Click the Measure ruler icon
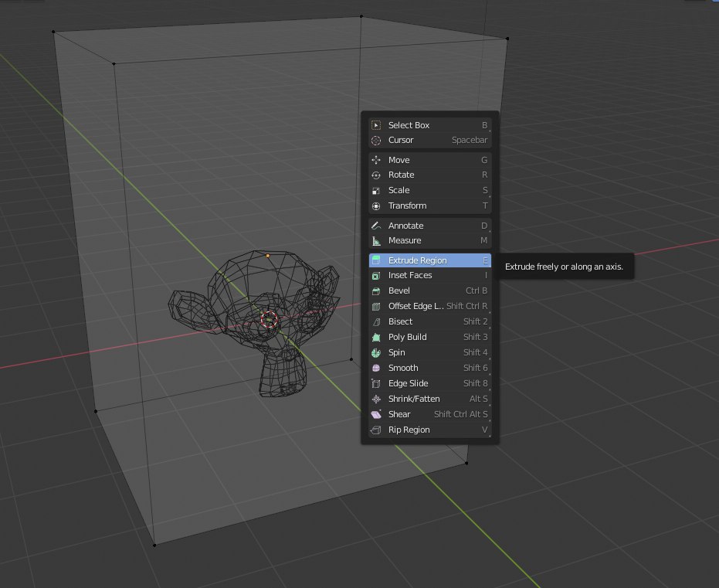Viewport: 719px width, 588px height. coord(376,241)
